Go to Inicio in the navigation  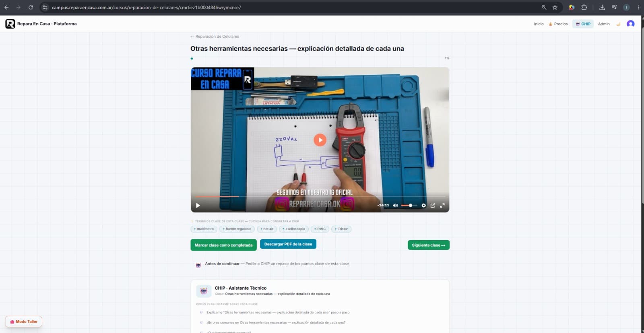[x=539, y=24]
